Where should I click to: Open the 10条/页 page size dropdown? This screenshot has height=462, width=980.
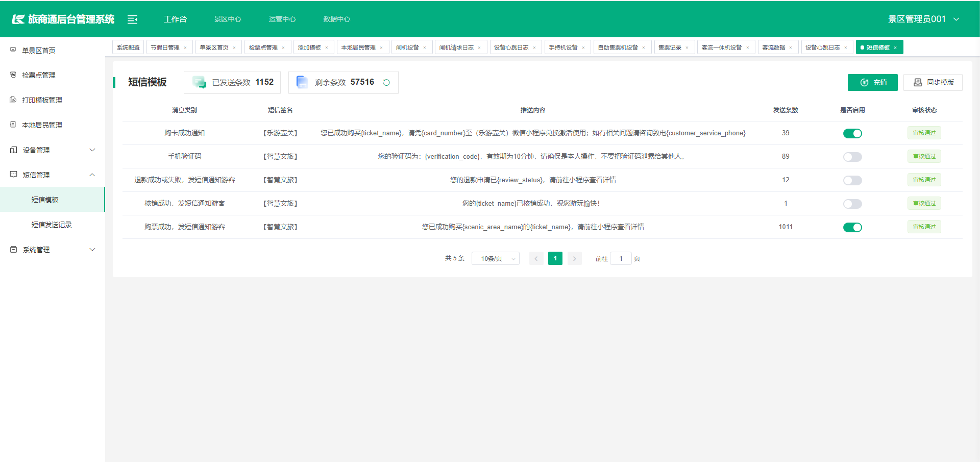coord(496,258)
